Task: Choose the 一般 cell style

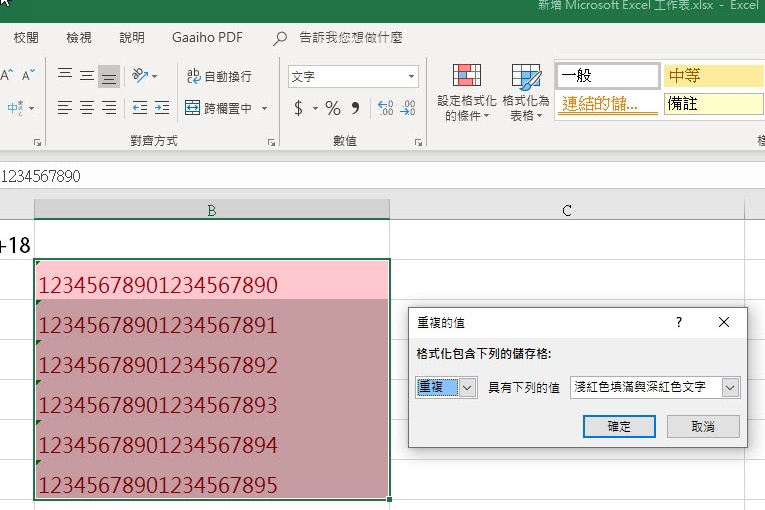Action: coord(608,76)
